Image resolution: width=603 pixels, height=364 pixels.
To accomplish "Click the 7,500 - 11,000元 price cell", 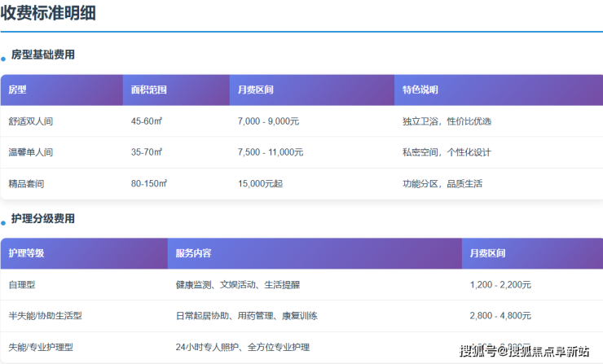I will click(271, 152).
